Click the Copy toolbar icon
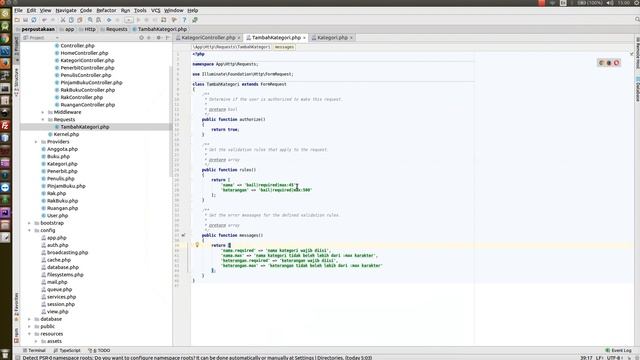640x360 pixels. coord(71,20)
